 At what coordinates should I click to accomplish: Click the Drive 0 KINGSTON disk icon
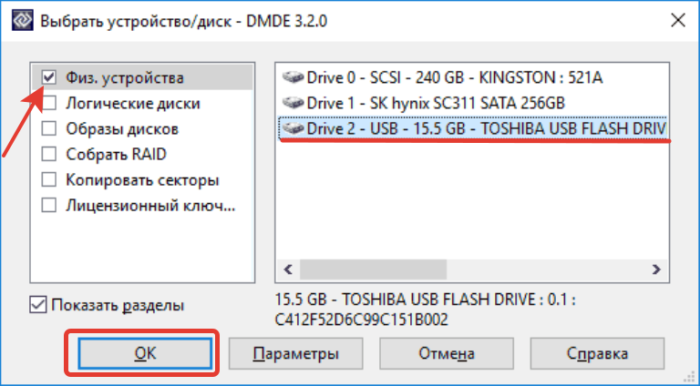[293, 78]
